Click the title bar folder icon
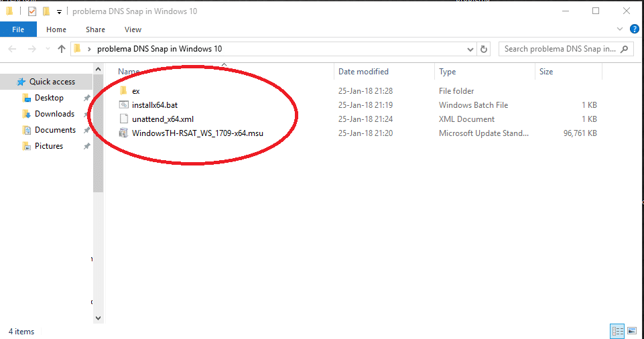This screenshot has width=644, height=339. coord(10,11)
